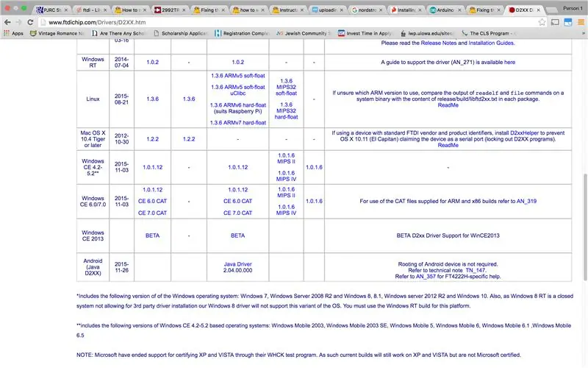Open the Release Notes link
588x368 pixels.
coord(438,43)
